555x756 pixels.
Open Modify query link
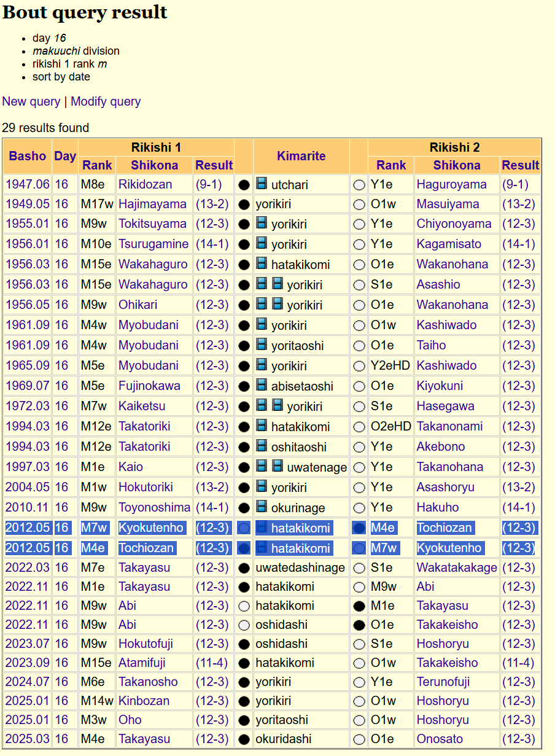[106, 101]
